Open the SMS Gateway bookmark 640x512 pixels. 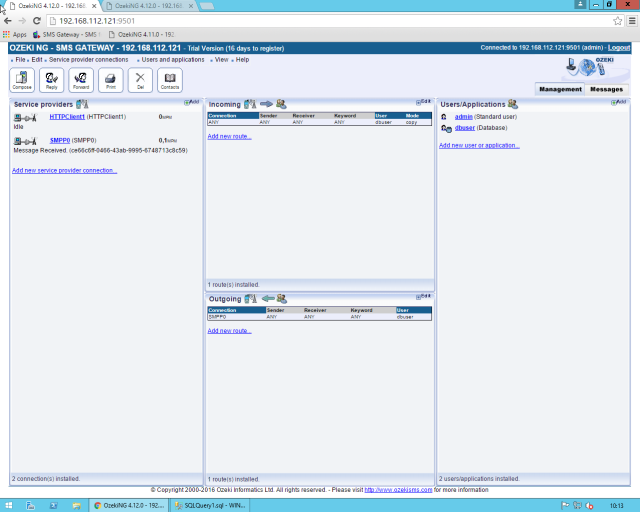click(66, 35)
